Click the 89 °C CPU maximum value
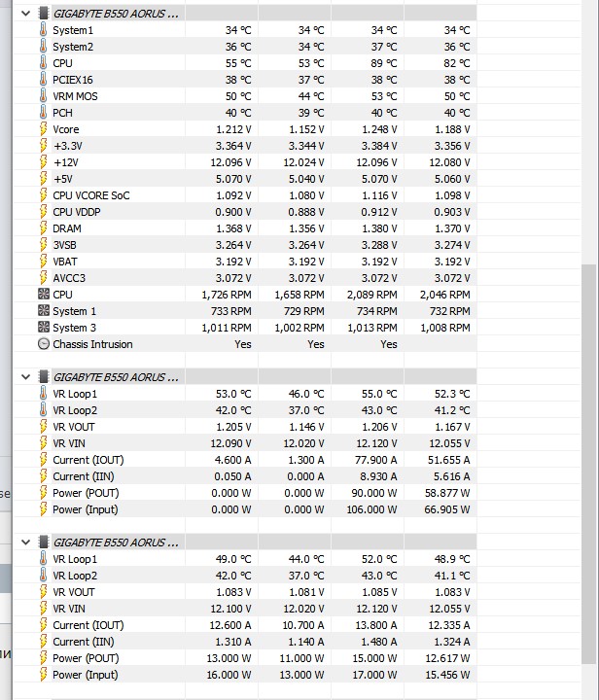Viewport: 599px width, 700px height. click(x=383, y=63)
